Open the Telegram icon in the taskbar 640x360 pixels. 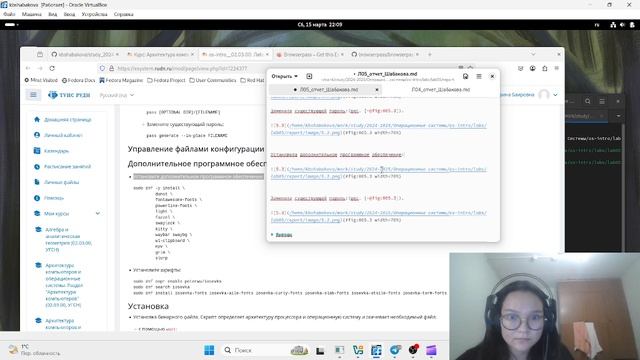[395, 350]
